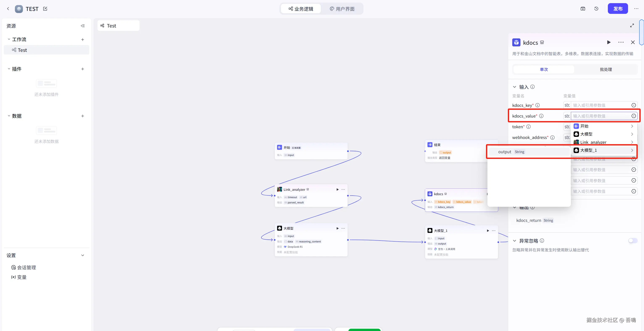644x331 pixels.
Task: Switch to the 用户界面 tab
Action: (x=342, y=9)
